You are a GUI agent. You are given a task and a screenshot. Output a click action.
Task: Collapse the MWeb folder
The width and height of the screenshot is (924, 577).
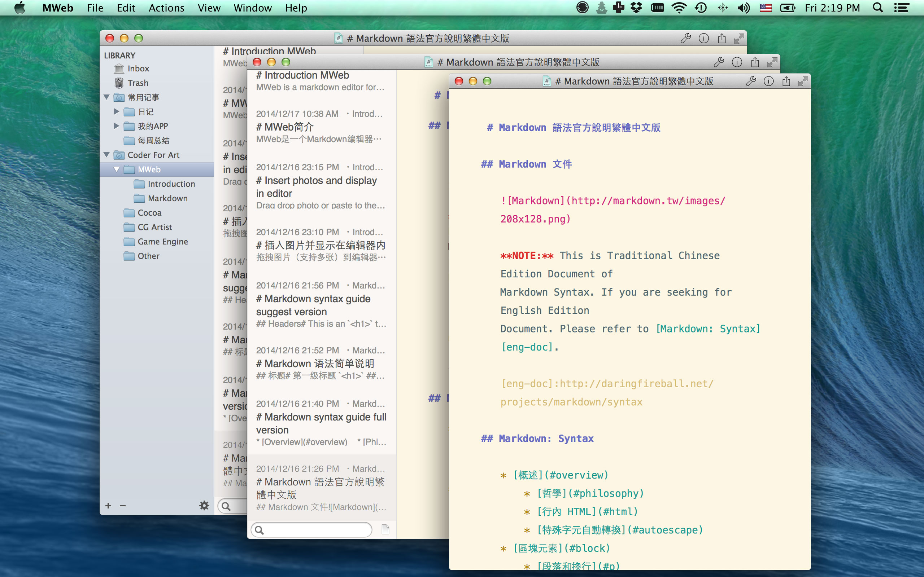117,169
